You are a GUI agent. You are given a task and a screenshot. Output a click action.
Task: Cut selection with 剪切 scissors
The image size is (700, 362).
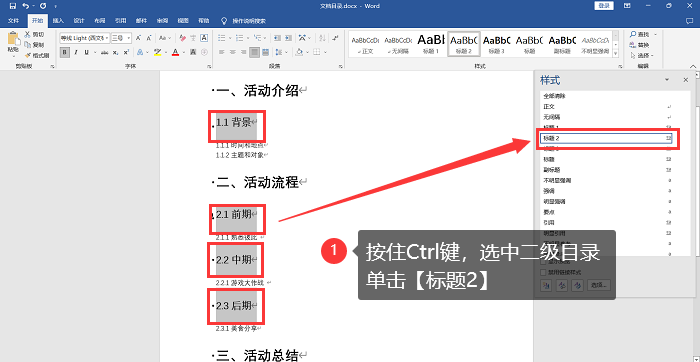pos(34,34)
